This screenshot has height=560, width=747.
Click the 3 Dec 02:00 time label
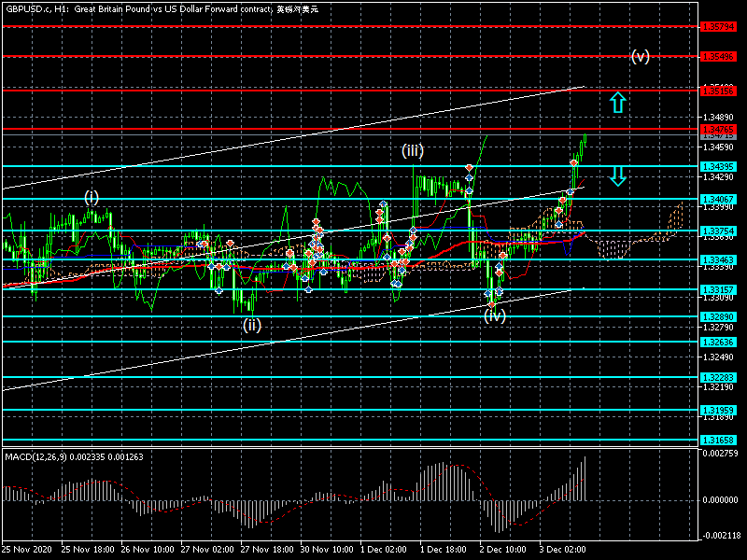pos(563,550)
